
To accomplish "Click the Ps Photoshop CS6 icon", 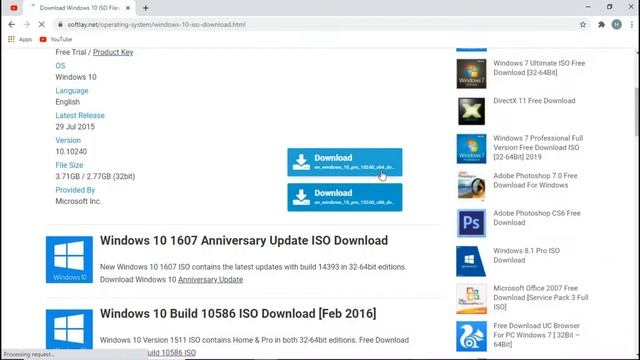I will (x=471, y=223).
